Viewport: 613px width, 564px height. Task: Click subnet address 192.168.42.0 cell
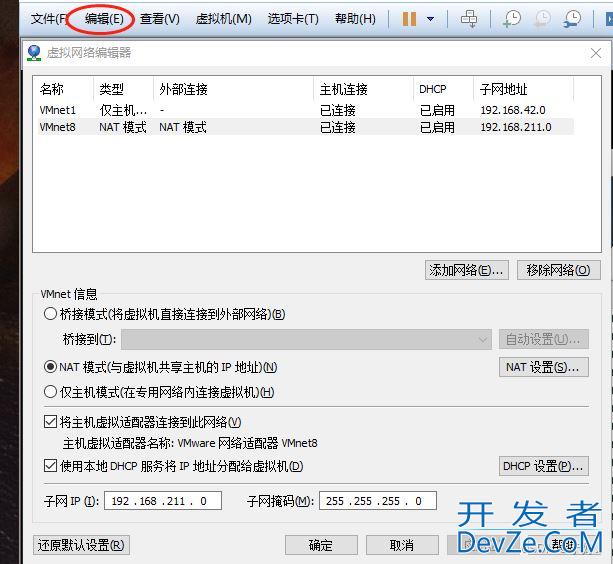click(513, 110)
